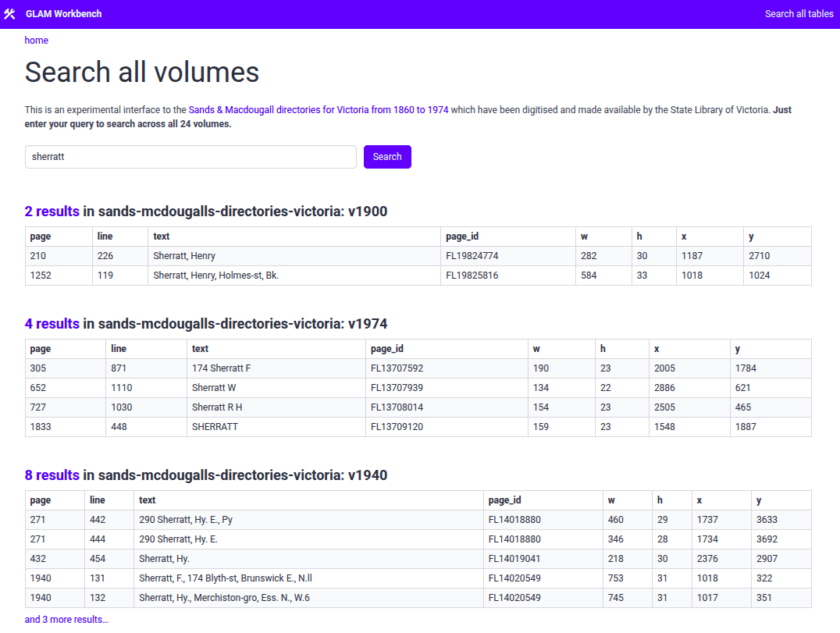Click page_id FL19824774
Screen dimensions: 840x633
(508, 256)
